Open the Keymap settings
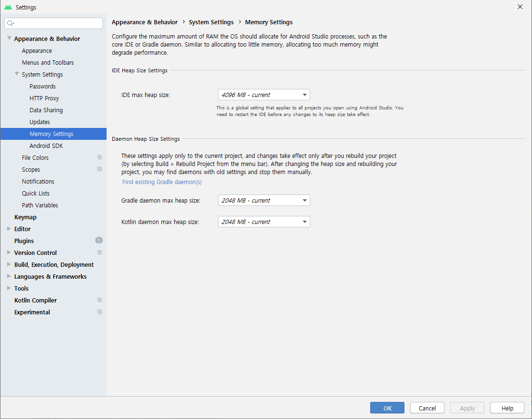Screen dimensions: 532x419 (x=25, y=217)
